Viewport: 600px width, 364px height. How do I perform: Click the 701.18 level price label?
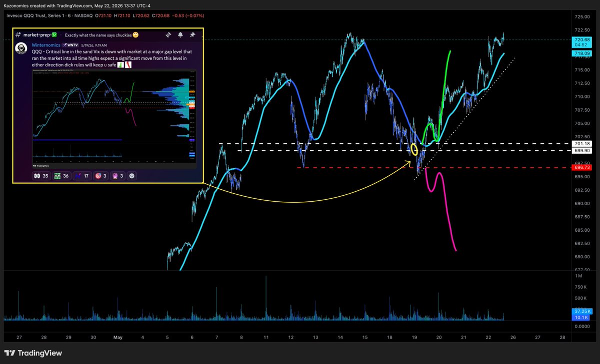point(582,144)
